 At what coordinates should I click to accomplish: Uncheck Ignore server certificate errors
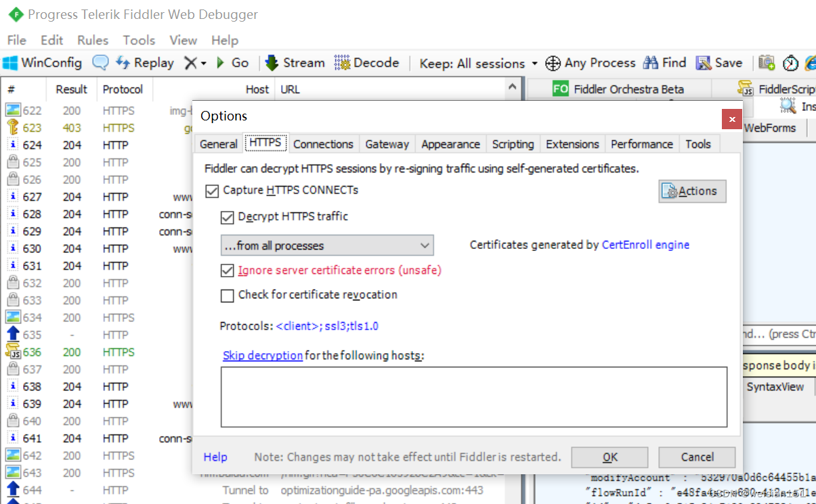227,271
